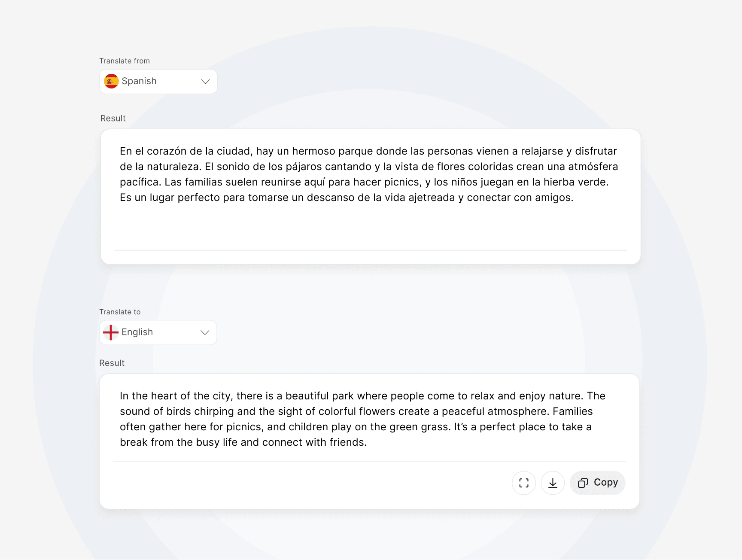This screenshot has width=742, height=560.
Task: Click the Result label above Spanish text
Action: point(113,119)
